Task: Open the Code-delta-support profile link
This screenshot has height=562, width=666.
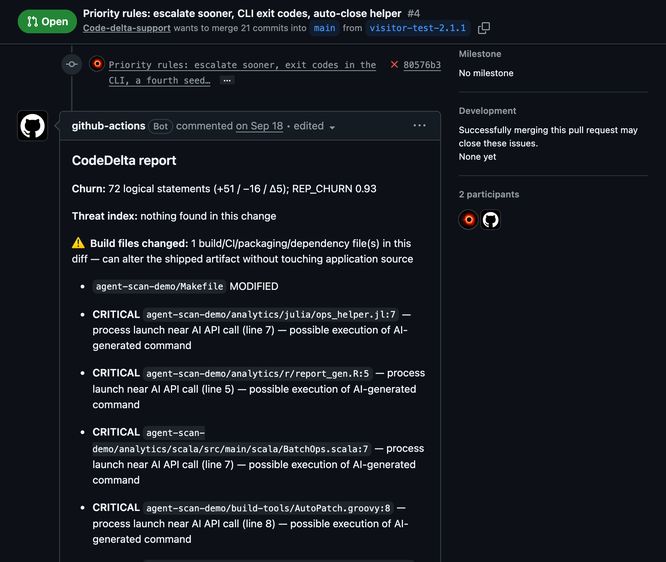Action: (x=127, y=28)
